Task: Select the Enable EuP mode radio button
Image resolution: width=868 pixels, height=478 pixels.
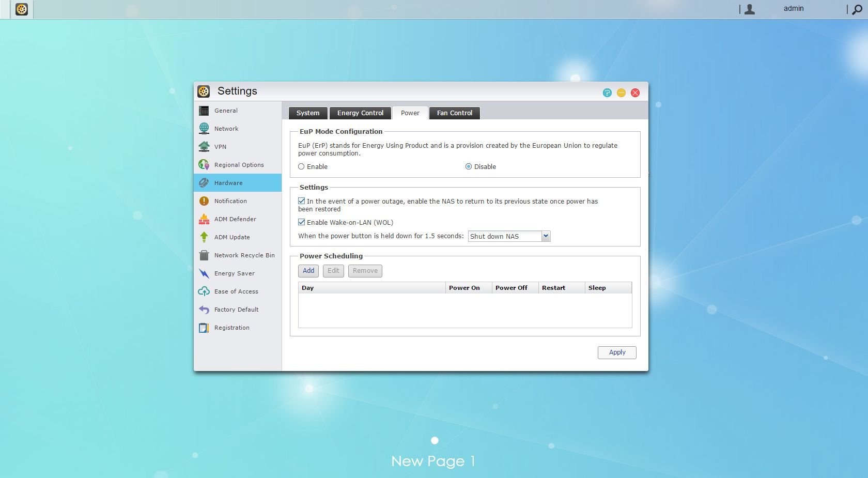Action: [x=301, y=166]
